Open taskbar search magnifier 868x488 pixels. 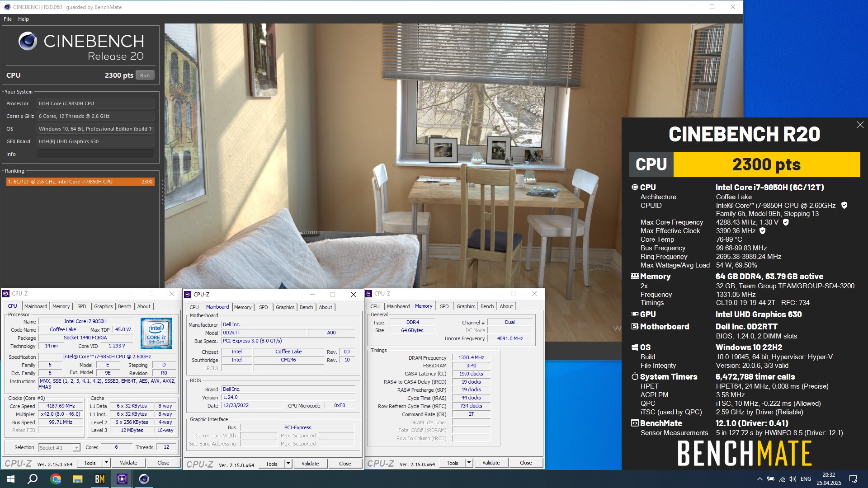[33, 479]
